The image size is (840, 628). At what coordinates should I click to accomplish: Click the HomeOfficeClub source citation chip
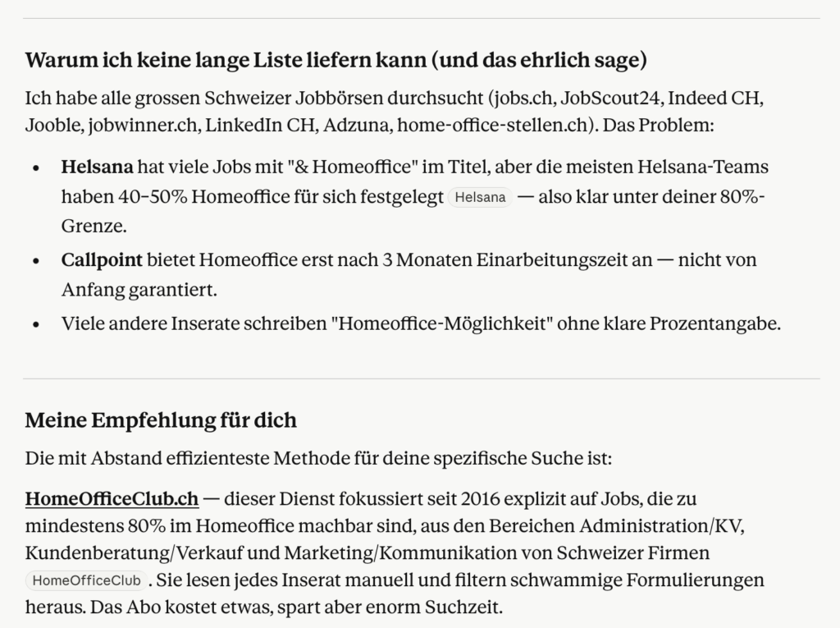86,580
